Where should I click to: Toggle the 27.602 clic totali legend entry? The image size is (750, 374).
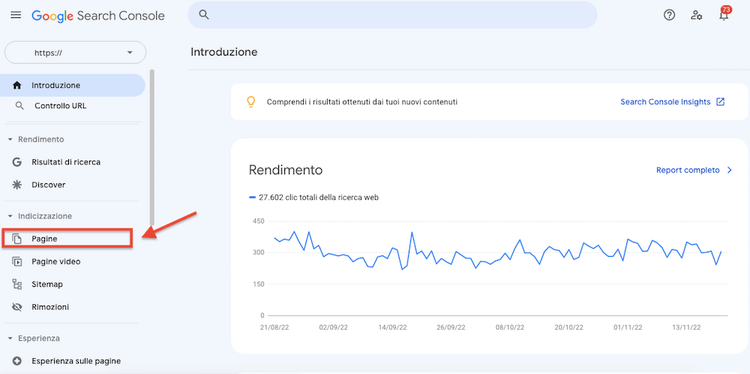tap(314, 197)
